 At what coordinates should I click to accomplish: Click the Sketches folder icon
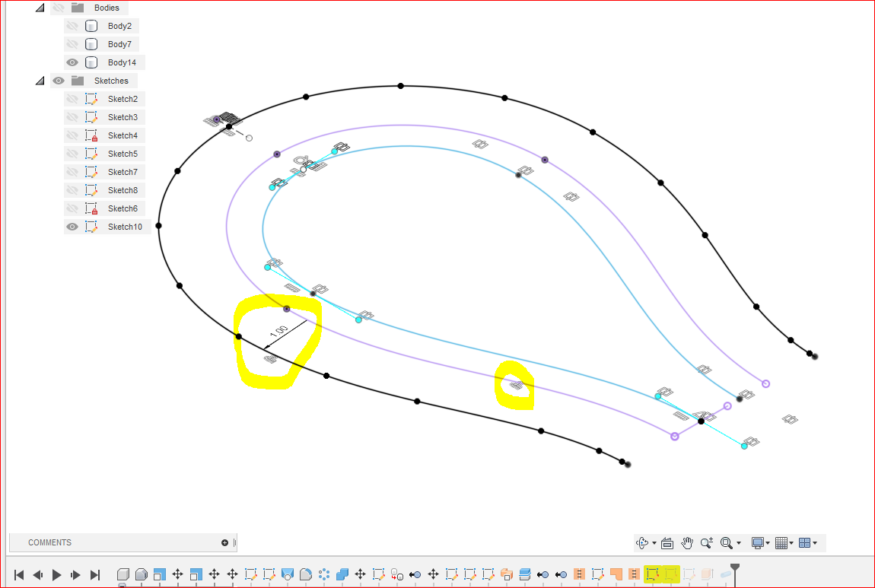click(78, 81)
